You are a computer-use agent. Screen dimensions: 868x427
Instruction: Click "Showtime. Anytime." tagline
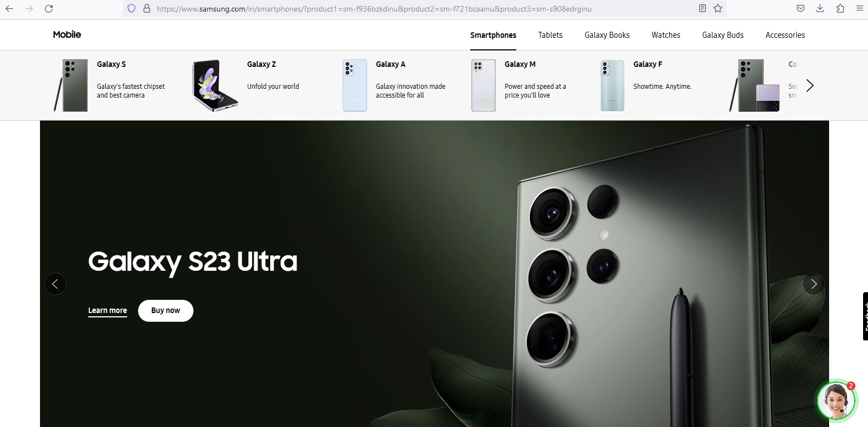[x=662, y=87]
